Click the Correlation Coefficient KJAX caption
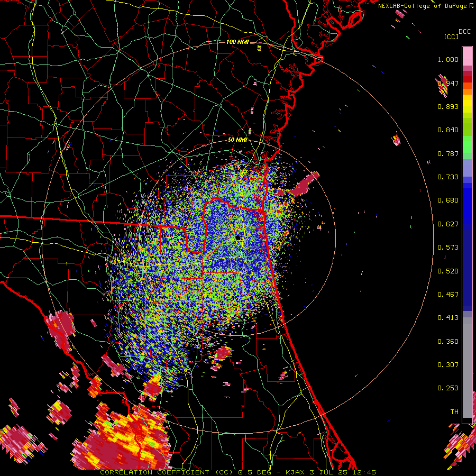 pos(238,472)
